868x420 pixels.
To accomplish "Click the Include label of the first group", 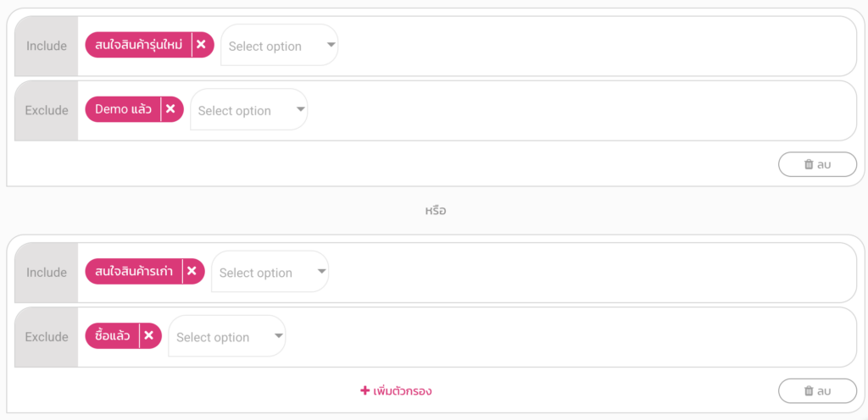I will (47, 46).
